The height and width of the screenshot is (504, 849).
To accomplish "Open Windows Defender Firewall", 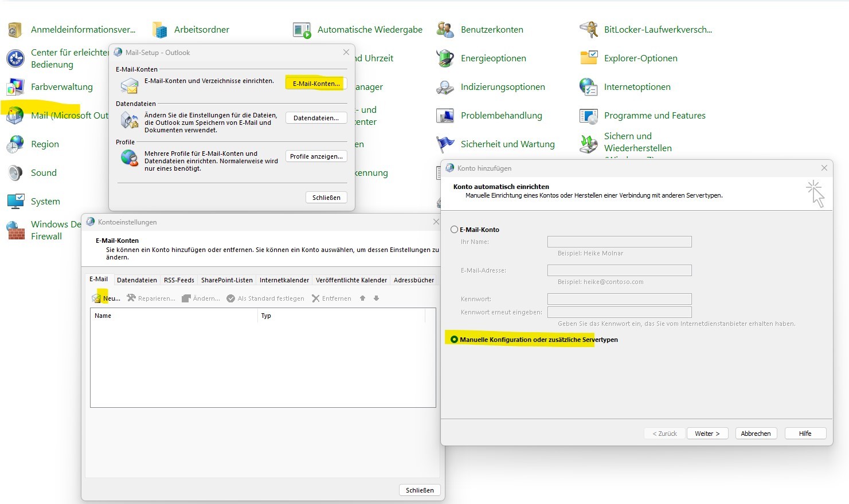I will click(56, 230).
